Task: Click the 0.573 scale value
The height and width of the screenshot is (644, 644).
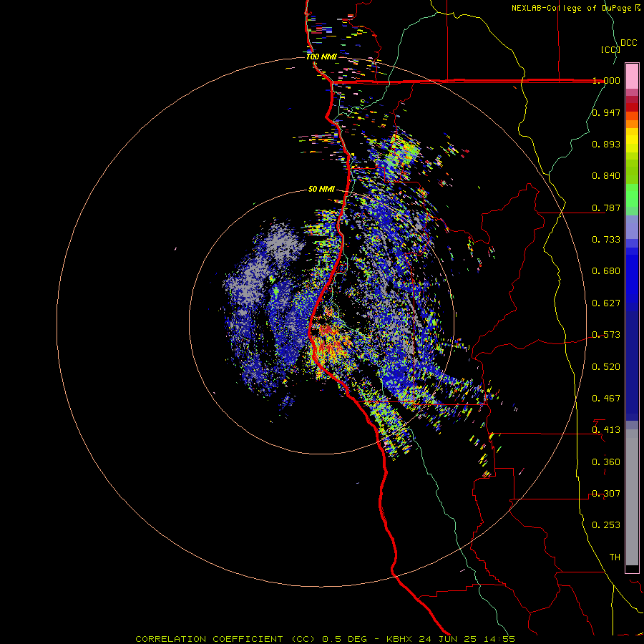Action: click(606, 335)
